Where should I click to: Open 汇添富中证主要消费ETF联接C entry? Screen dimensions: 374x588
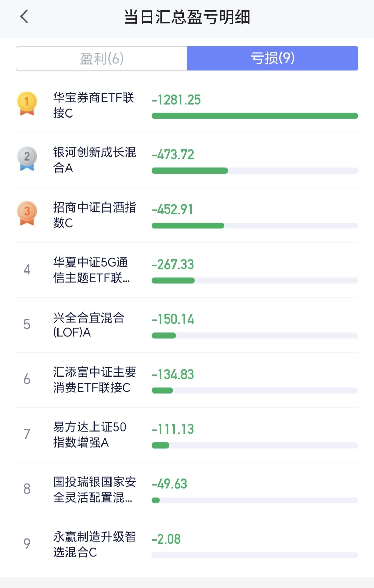click(94, 380)
